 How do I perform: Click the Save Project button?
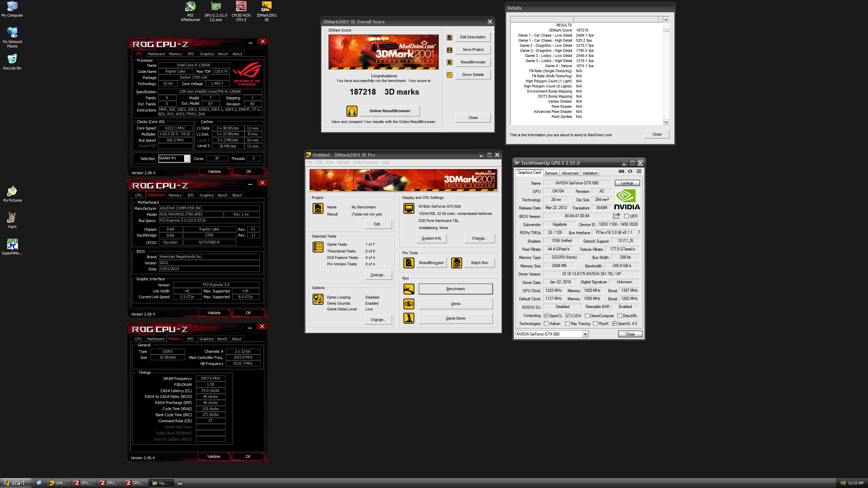[473, 50]
